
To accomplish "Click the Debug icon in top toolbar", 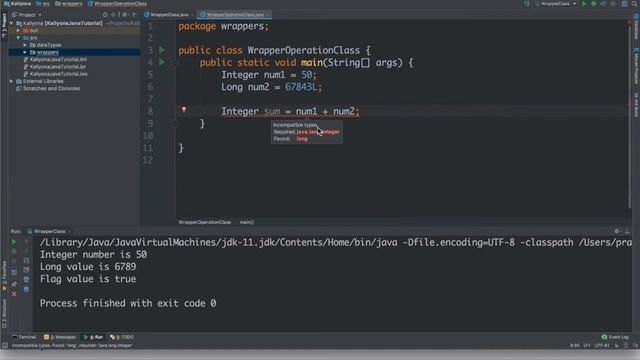I will [593, 4].
